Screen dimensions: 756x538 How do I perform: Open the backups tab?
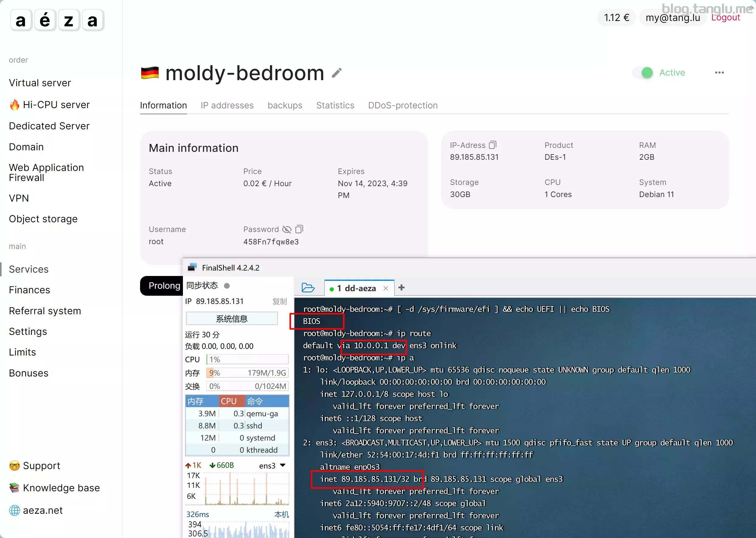point(285,105)
